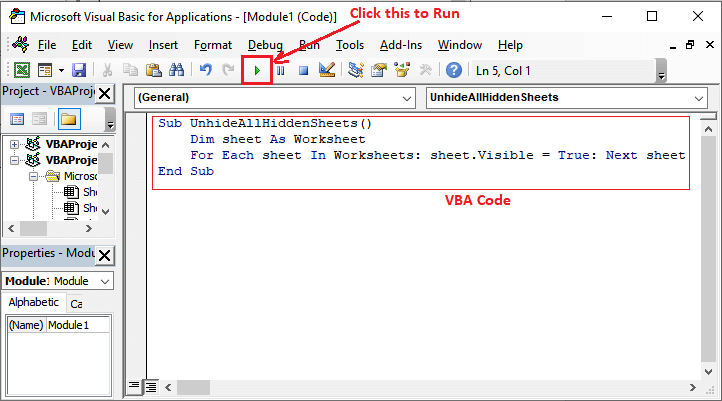Toggle Folders view in Project pane
This screenshot has width=722, height=401.
(69, 119)
